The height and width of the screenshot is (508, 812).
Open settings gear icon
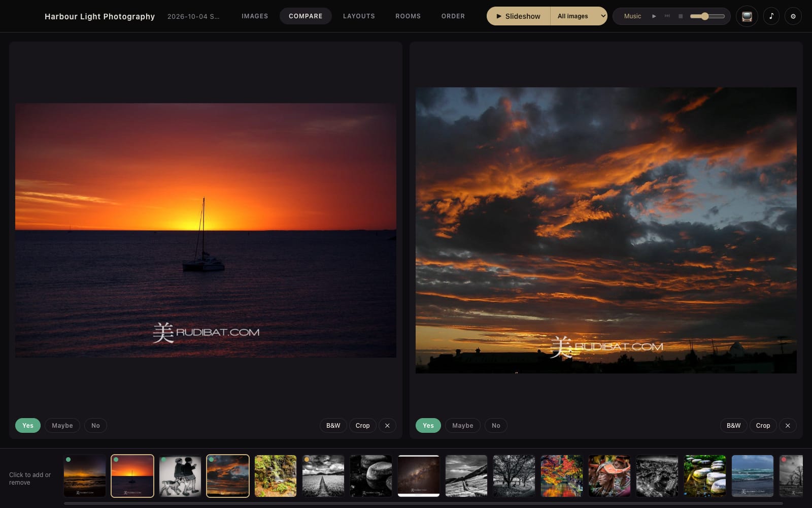(x=793, y=16)
